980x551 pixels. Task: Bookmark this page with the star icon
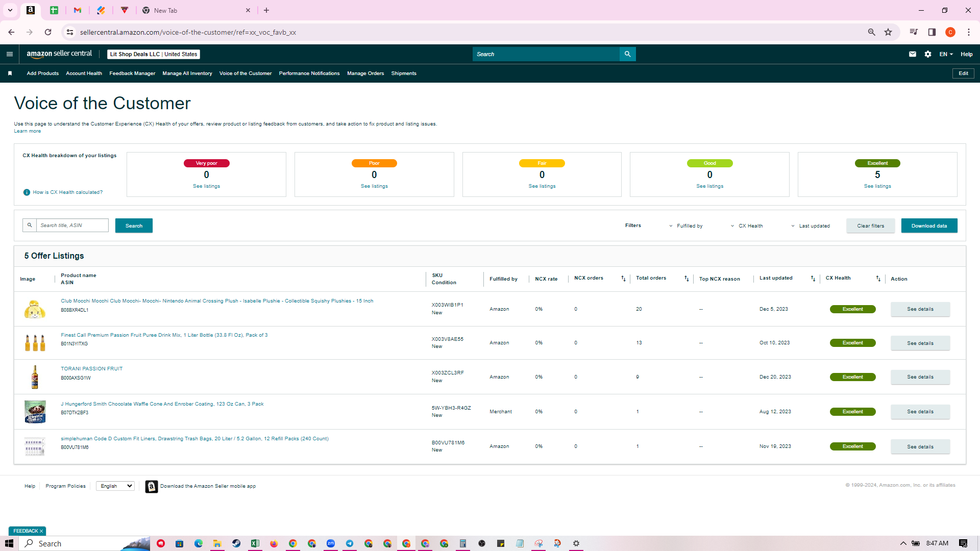[x=888, y=32]
